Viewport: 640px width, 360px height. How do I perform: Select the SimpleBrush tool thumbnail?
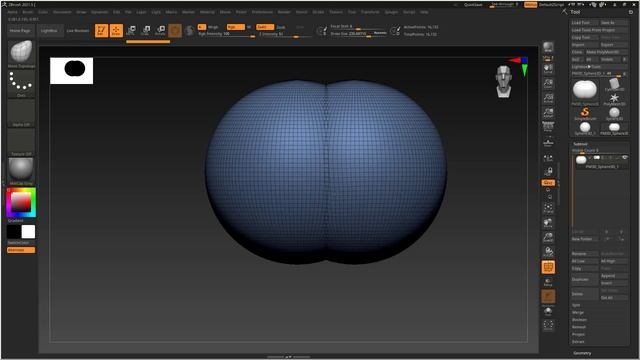[585, 113]
